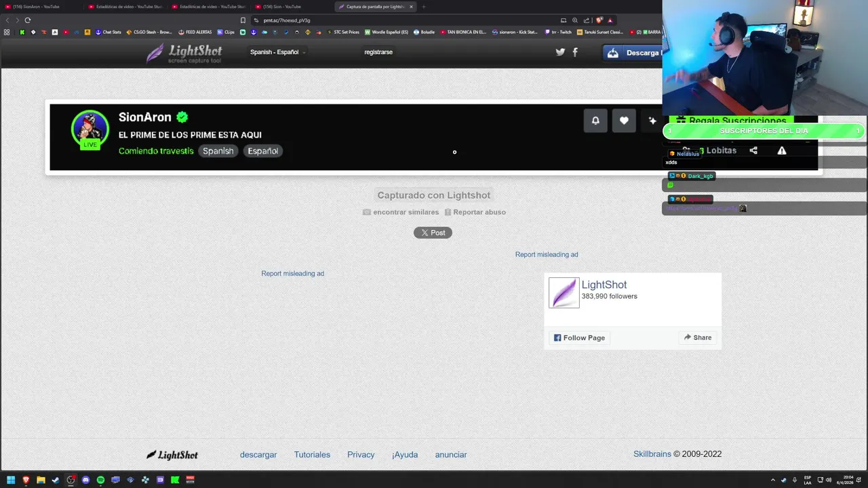Open the Wordle Español (ES) bookmark
This screenshot has width=868, height=488.
[x=387, y=32]
